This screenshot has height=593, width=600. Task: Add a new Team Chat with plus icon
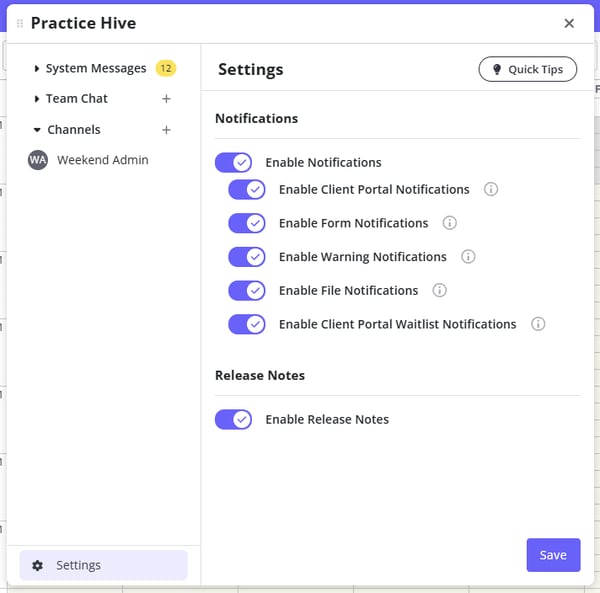click(166, 99)
